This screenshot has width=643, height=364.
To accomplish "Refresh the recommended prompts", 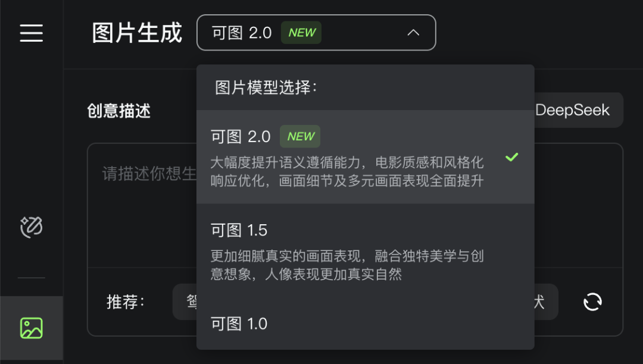I will pyautogui.click(x=592, y=302).
